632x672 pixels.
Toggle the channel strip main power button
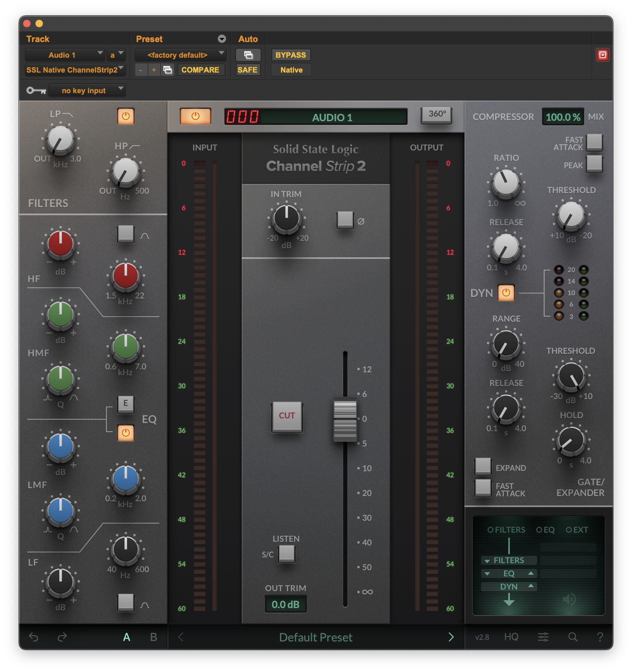pos(196,116)
